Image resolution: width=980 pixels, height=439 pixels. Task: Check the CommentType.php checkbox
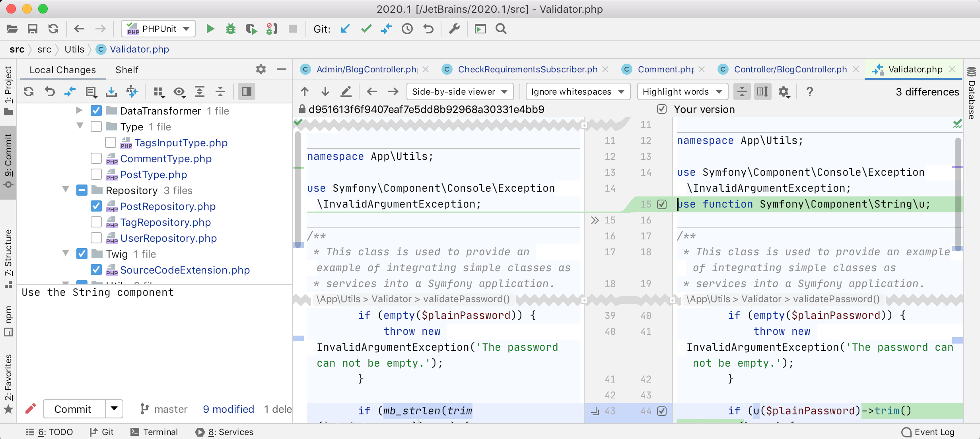click(x=96, y=158)
